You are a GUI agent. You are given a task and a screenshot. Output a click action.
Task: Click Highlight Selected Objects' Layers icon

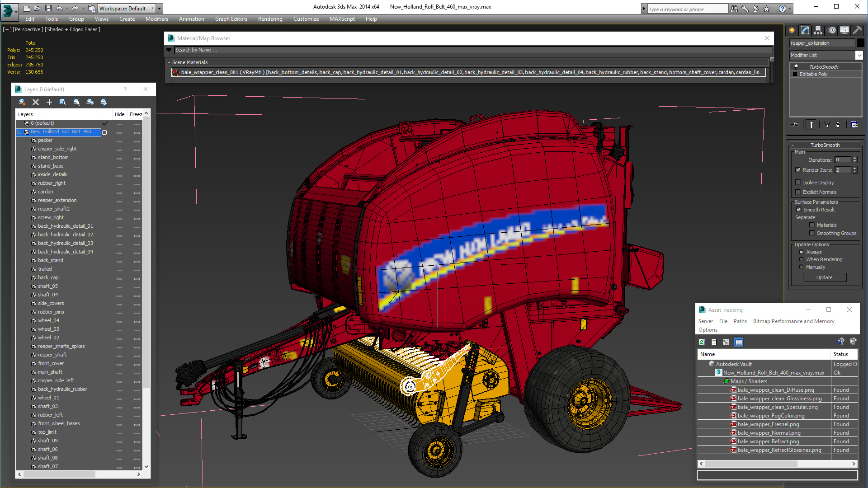[x=76, y=102]
